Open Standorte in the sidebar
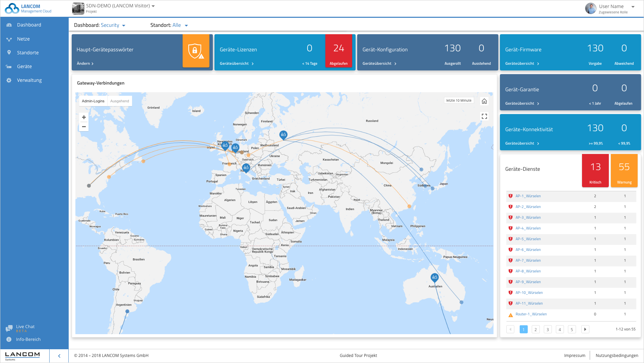644x363 pixels. [x=28, y=53]
